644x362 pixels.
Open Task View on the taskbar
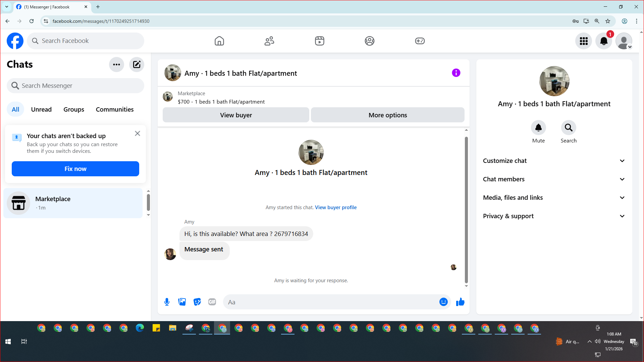coord(24,342)
